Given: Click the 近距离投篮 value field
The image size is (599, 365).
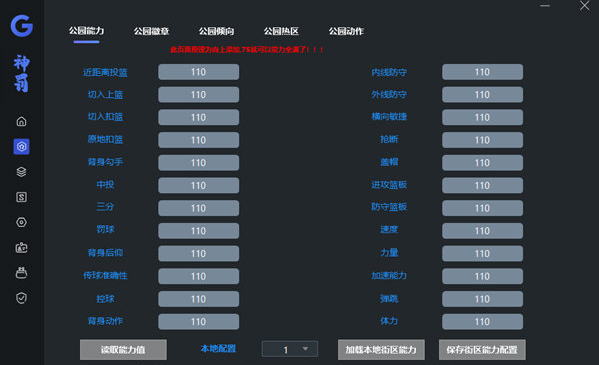Looking at the screenshot, I should 199,72.
